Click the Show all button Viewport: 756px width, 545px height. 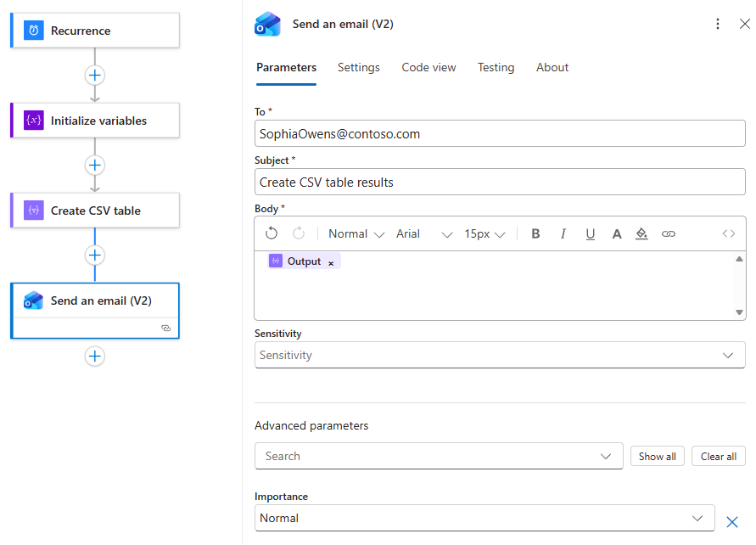[658, 456]
